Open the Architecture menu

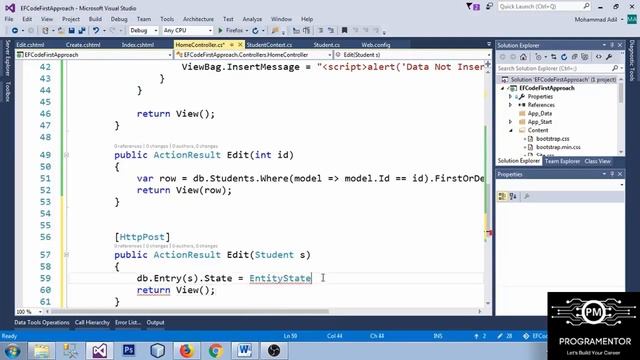[198, 19]
